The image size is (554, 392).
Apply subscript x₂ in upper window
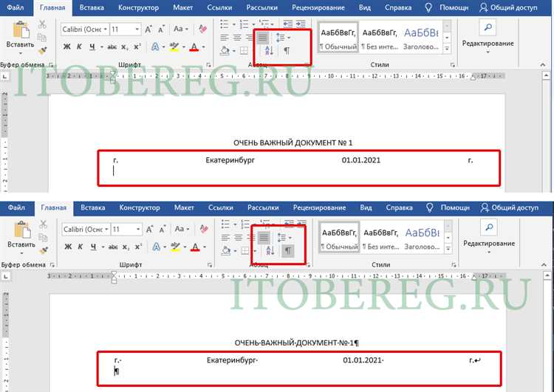pos(125,47)
